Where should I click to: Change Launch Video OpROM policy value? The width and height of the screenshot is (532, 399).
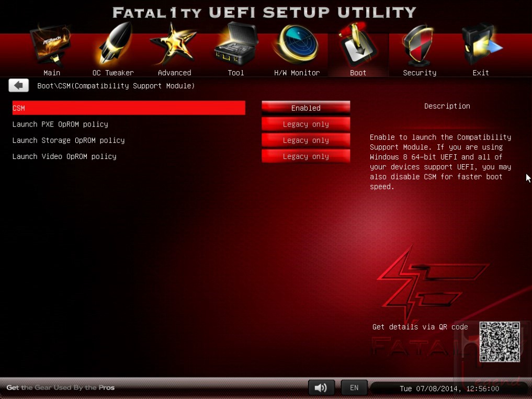[x=305, y=156]
